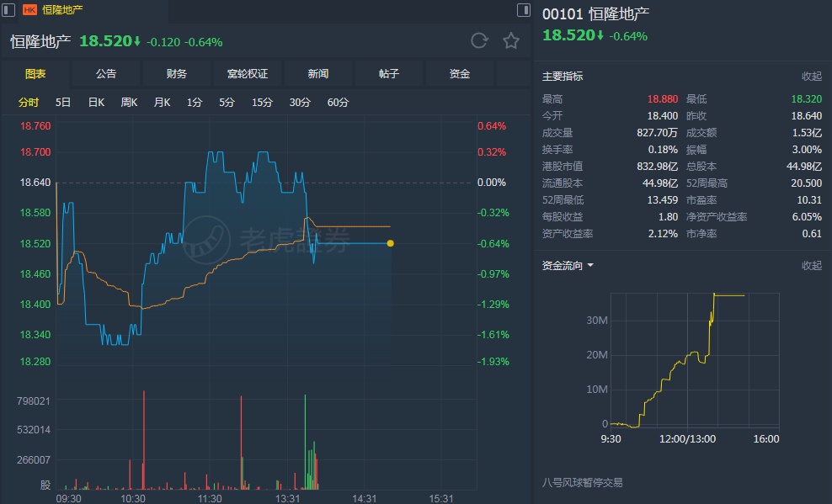
Task: Click the 成交量 value 827.70万
Action: [657, 132]
